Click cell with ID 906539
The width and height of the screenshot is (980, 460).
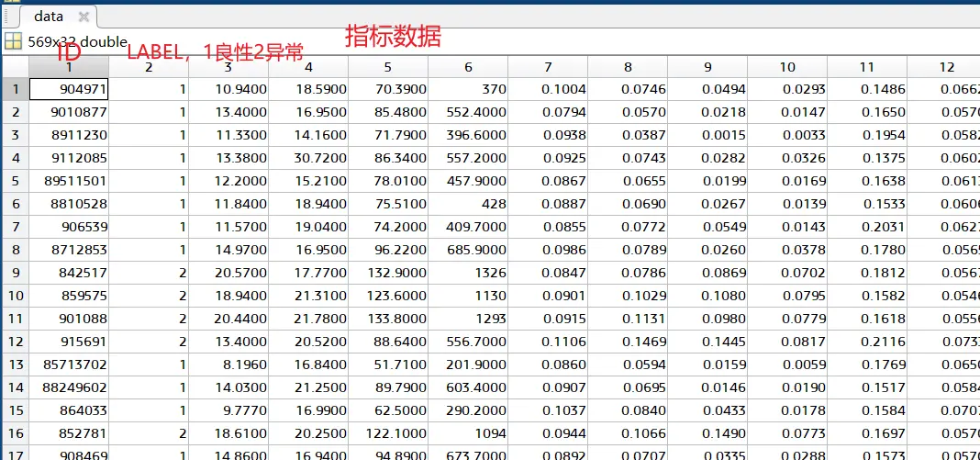click(x=69, y=227)
